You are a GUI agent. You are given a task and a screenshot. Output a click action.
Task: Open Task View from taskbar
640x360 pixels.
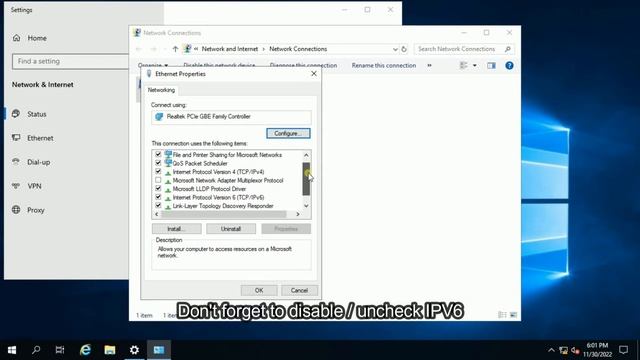(x=60, y=350)
